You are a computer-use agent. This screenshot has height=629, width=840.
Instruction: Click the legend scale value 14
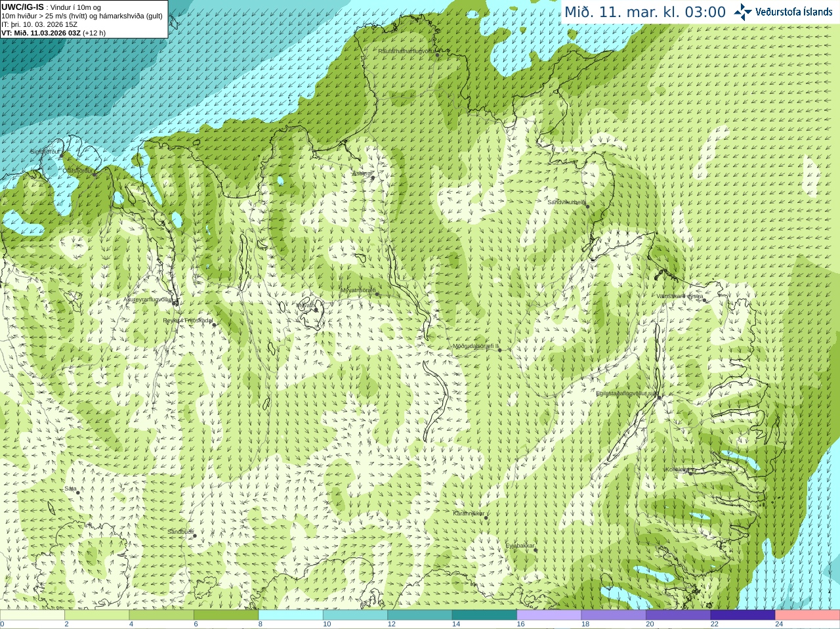[x=456, y=624]
